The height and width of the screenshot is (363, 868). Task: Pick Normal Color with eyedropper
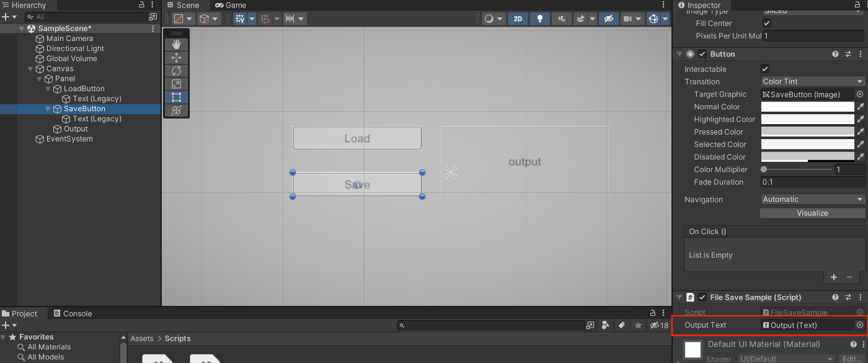tap(861, 107)
